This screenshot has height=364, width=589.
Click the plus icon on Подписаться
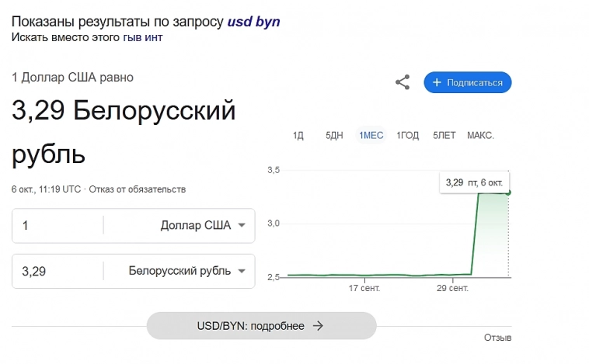(x=437, y=82)
